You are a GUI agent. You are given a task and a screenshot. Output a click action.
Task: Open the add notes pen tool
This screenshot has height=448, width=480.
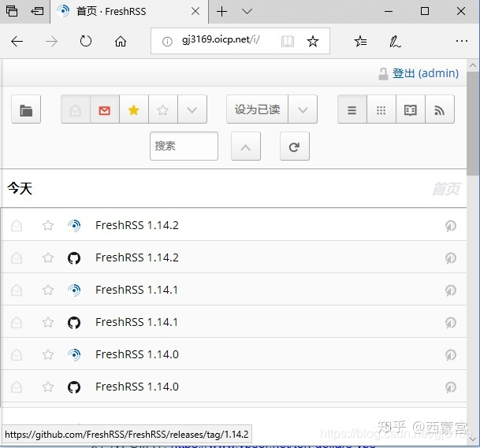[x=395, y=41]
